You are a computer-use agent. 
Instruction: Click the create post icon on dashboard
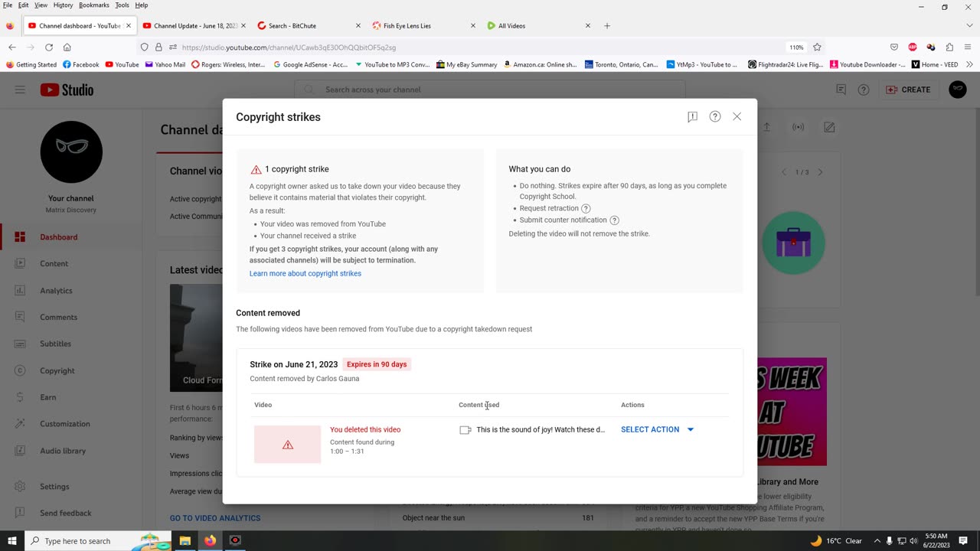[x=829, y=127]
